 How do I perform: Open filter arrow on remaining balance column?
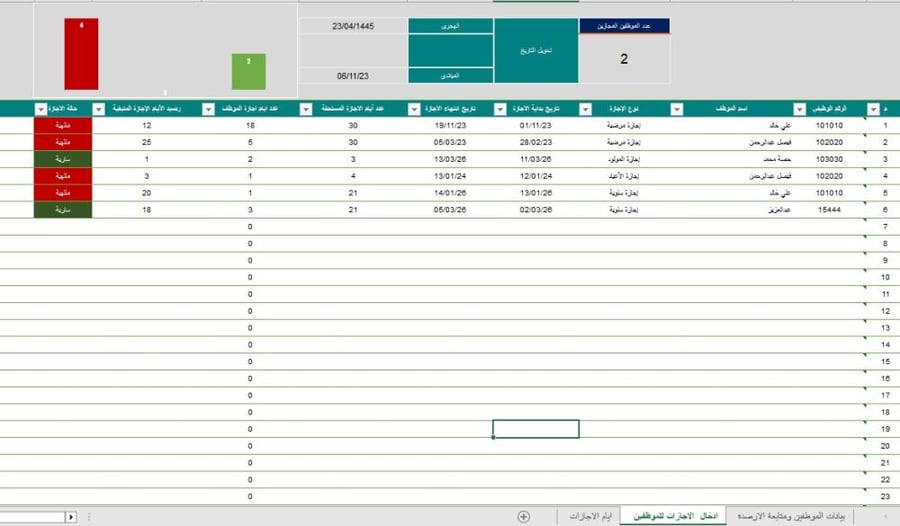coord(99,109)
